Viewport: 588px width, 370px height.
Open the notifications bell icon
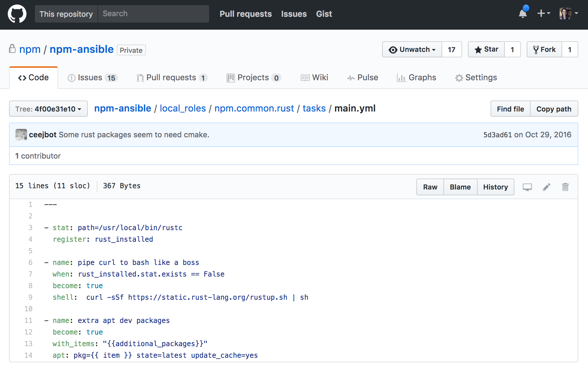(523, 13)
